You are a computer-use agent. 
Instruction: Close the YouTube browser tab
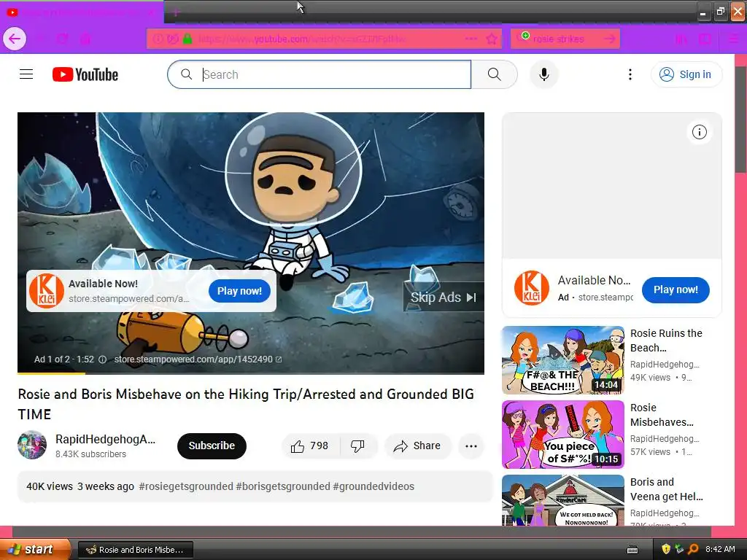[x=152, y=13]
